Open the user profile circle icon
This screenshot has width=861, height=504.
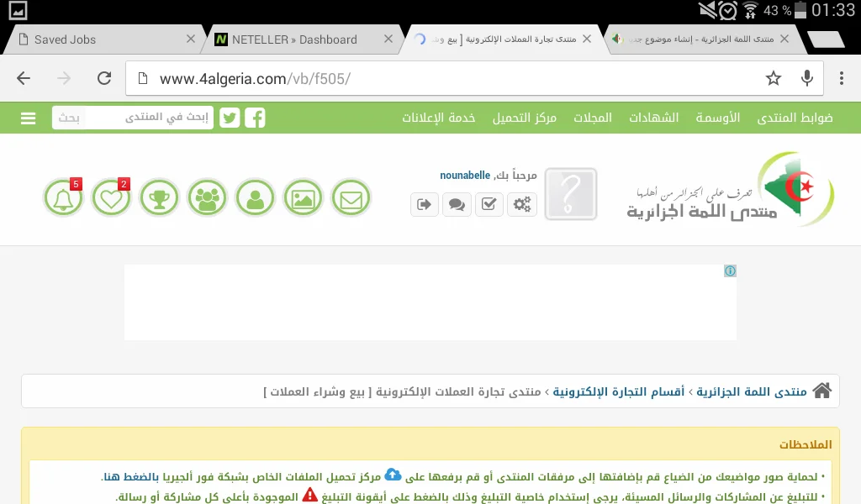click(x=255, y=199)
